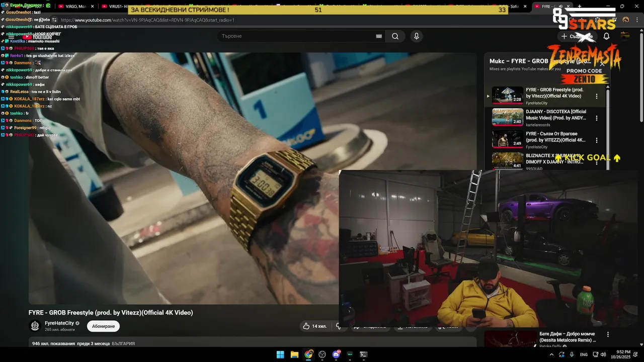Open Discord from the taskbar
The image size is (644, 362).
click(x=336, y=354)
